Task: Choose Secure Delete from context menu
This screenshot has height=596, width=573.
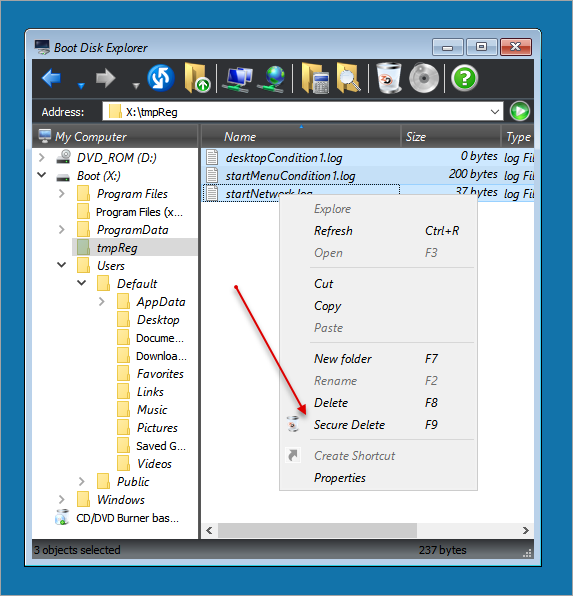Action: [x=349, y=425]
